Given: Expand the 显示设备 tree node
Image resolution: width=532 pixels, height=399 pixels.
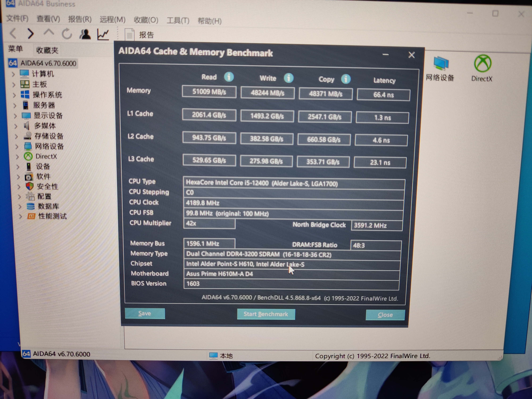Looking at the screenshot, I should click(15, 116).
